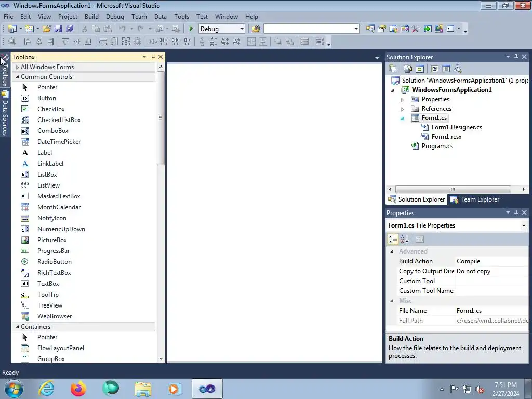Open the File menu
Screen dimensions: 532x399
pos(8,16)
